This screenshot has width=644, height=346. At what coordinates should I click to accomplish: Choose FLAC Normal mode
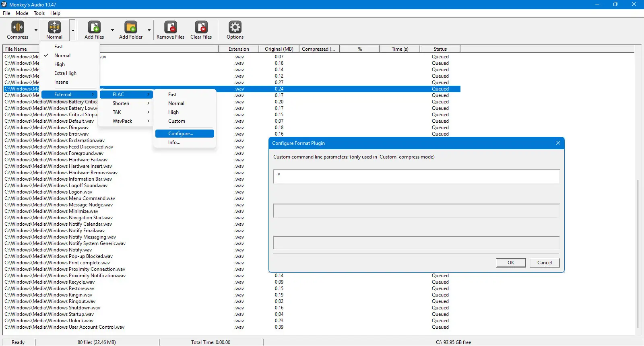pos(185,103)
